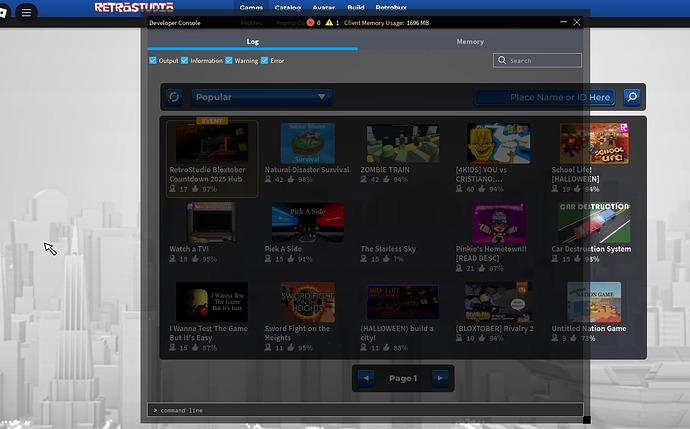
Task: Click the Place Name or ID field
Action: point(545,97)
